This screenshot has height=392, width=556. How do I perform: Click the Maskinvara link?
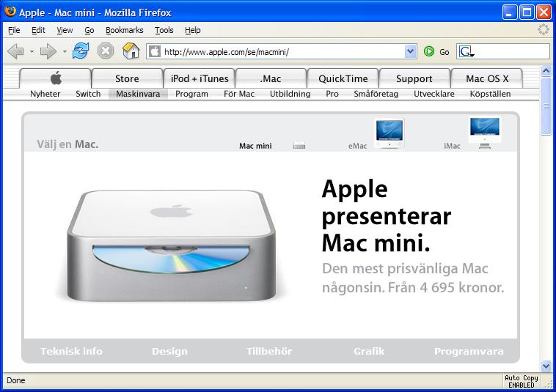138,94
